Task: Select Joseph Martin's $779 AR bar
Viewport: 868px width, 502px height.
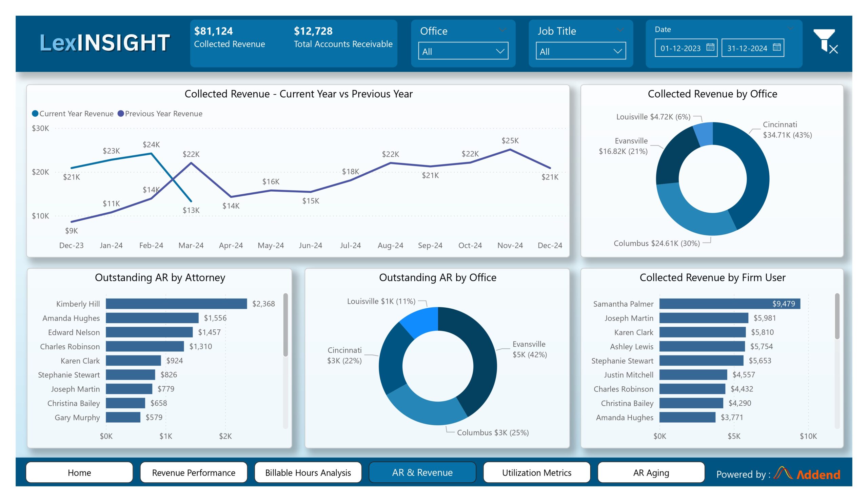Action: click(129, 389)
